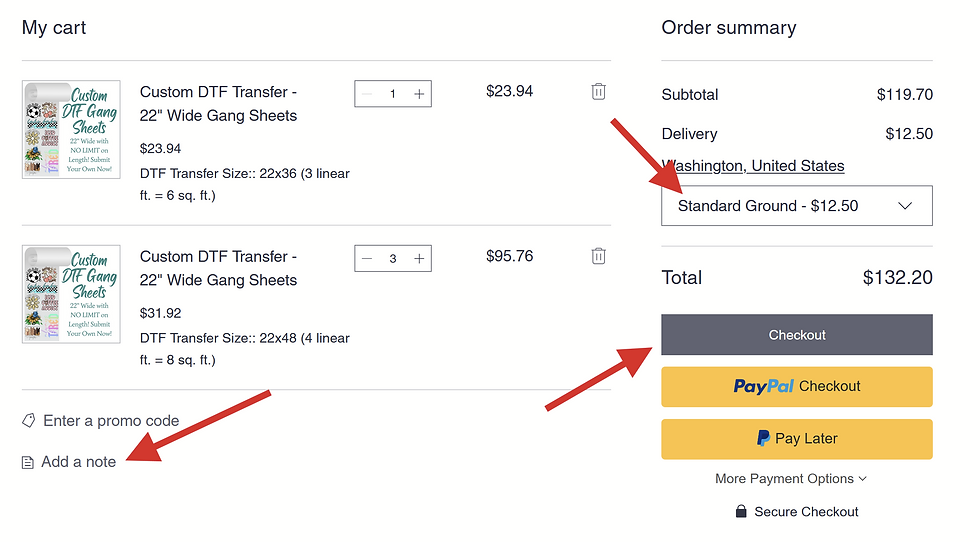This screenshot has height=542, width=980.
Task: Click the promo code tag icon
Action: (29, 421)
